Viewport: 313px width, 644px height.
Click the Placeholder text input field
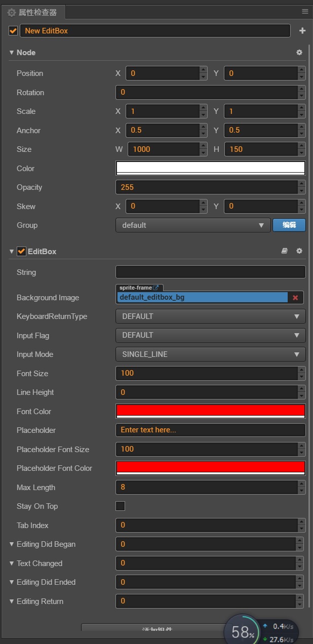(x=210, y=430)
